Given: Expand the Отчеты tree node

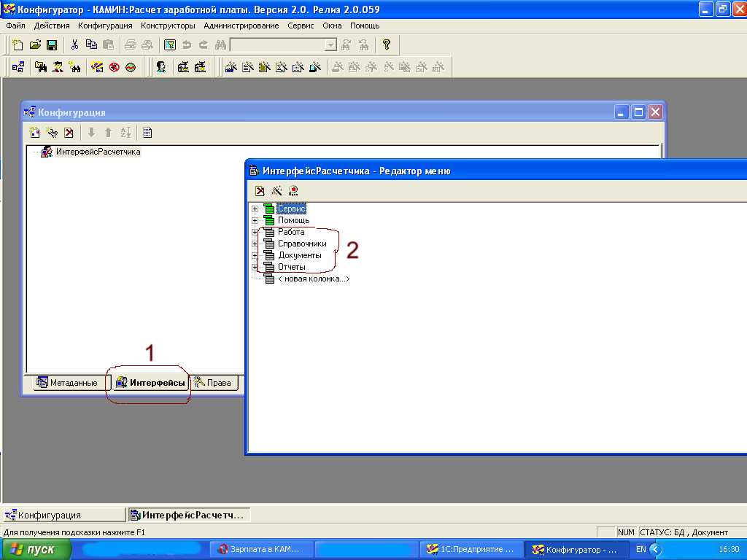Looking at the screenshot, I should click(x=255, y=268).
